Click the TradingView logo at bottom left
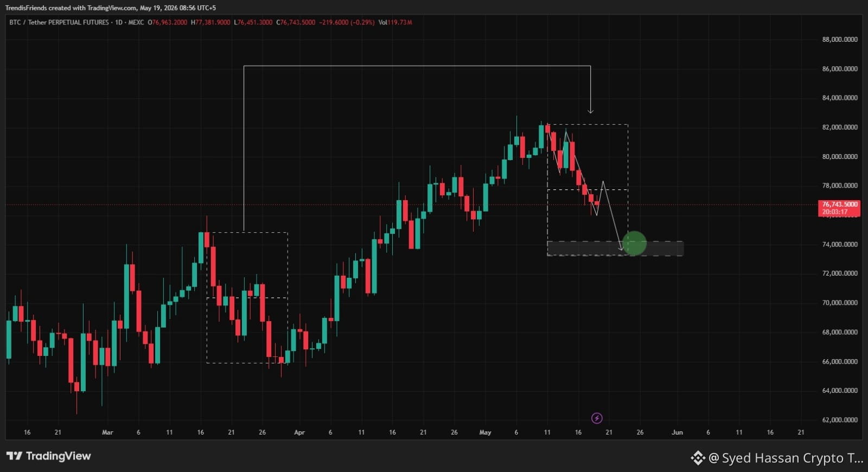 click(x=49, y=456)
